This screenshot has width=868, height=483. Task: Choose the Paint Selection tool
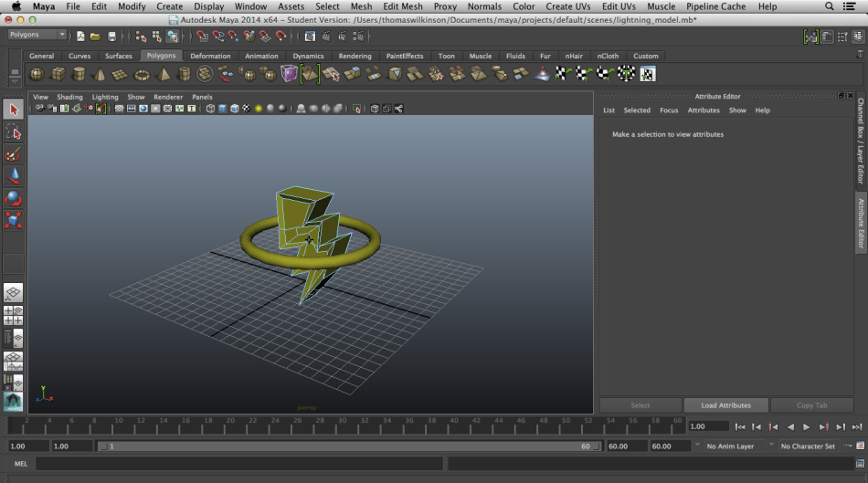coord(14,153)
